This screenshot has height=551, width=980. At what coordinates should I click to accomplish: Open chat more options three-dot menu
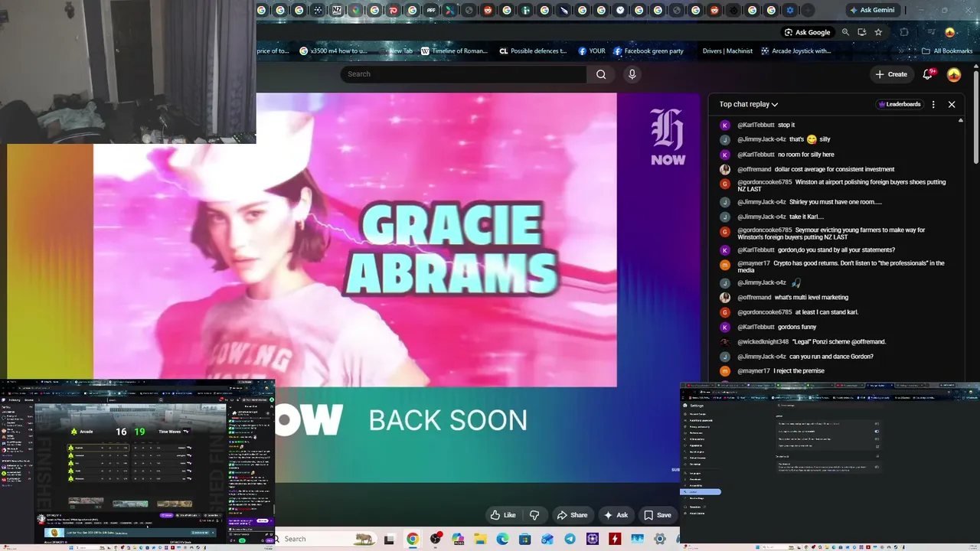(x=933, y=104)
